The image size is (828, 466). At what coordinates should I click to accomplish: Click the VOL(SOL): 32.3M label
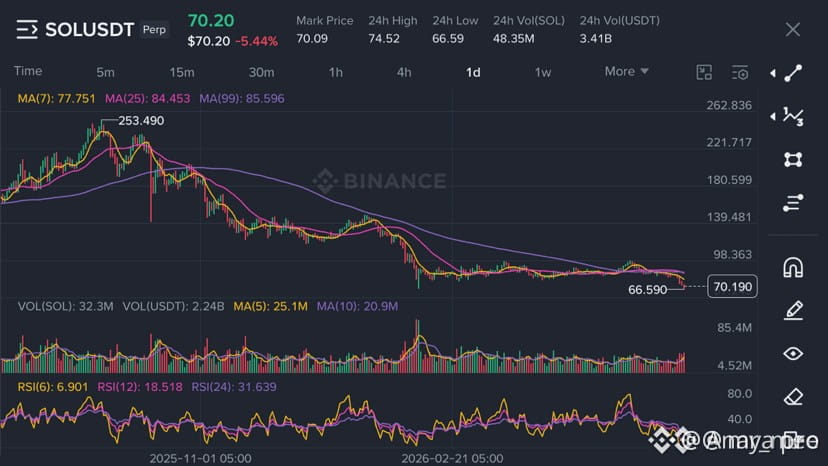click(65, 306)
